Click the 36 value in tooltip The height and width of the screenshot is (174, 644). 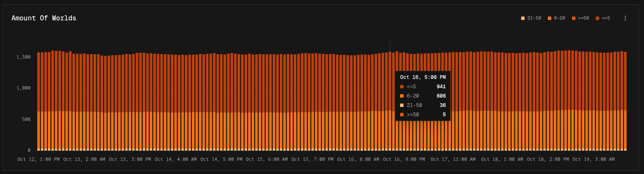pos(442,105)
